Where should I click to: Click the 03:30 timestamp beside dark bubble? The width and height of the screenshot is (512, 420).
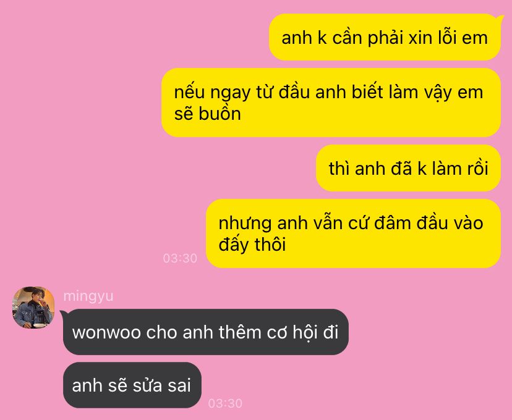pos(225,403)
